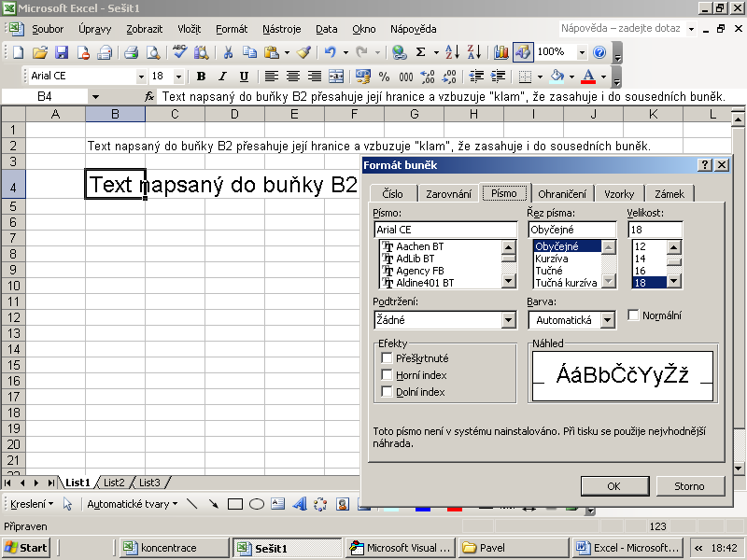Cancel the dialog with Storno
The height and width of the screenshot is (560, 747).
[x=690, y=486]
